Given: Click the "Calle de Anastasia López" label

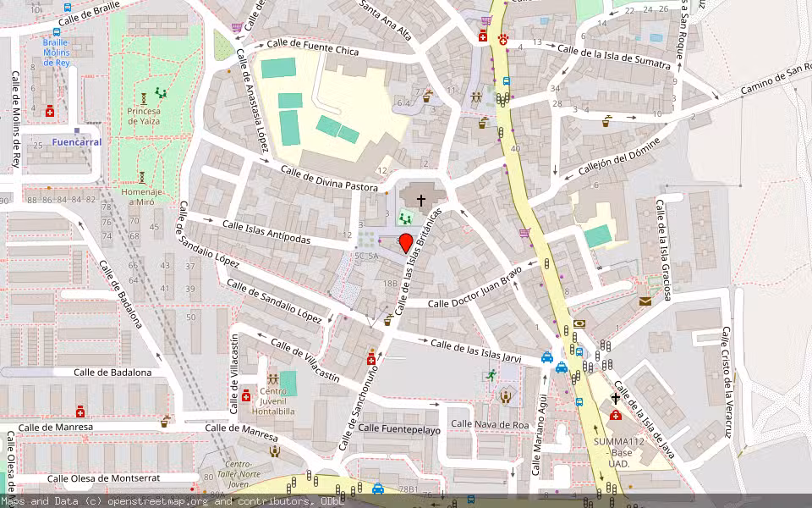Looking at the screenshot, I should [x=252, y=100].
